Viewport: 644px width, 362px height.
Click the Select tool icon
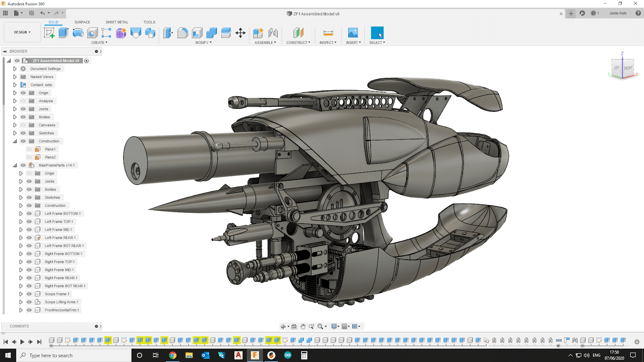pos(377,33)
